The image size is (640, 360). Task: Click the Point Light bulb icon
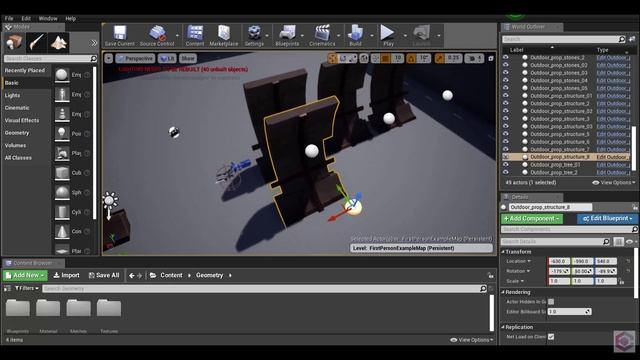62,133
